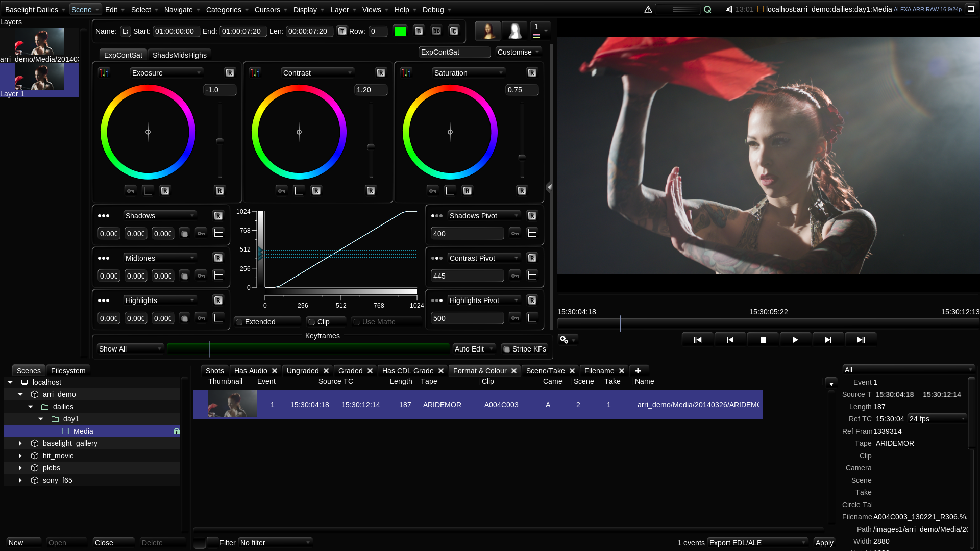Click the New scene button
The image size is (980, 551).
coord(24,543)
